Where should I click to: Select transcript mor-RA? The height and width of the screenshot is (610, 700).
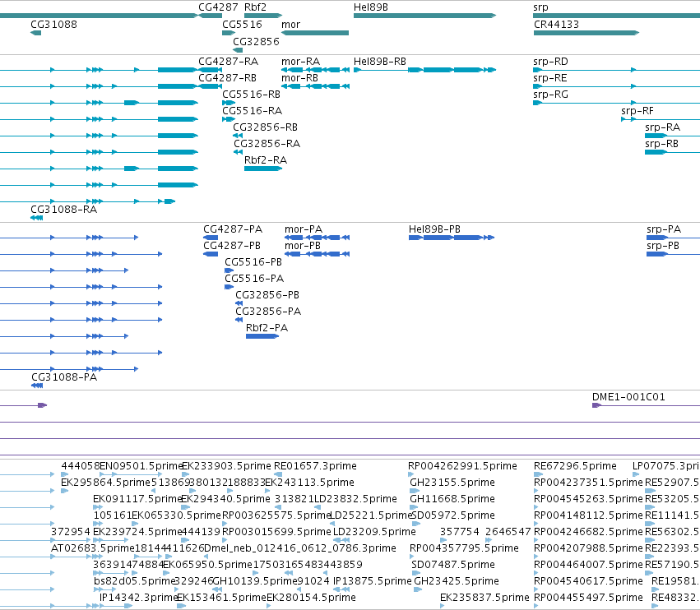coord(300,61)
